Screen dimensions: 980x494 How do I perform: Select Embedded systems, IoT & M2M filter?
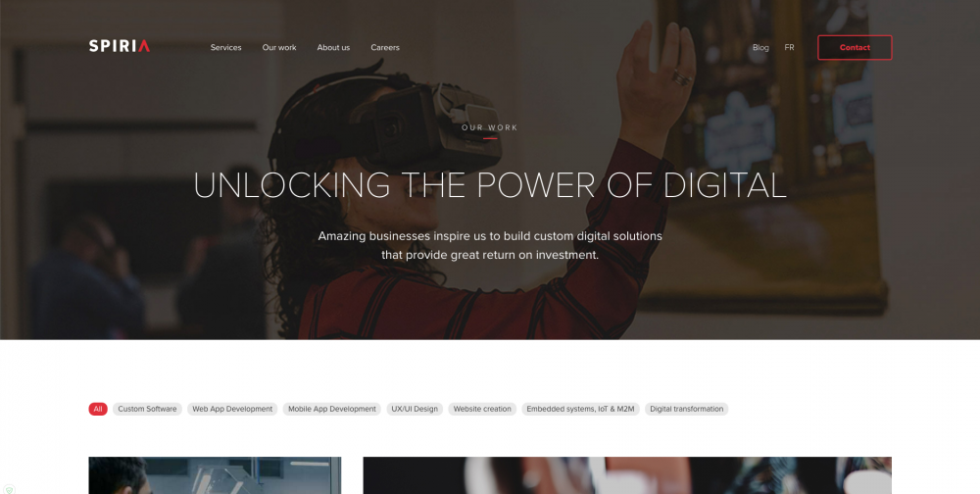[580, 409]
